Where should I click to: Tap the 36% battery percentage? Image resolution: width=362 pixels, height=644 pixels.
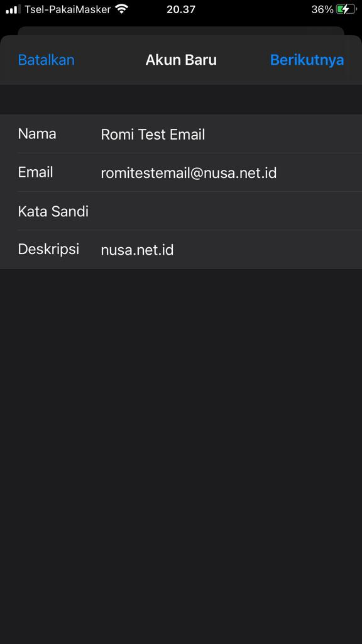pos(322,9)
